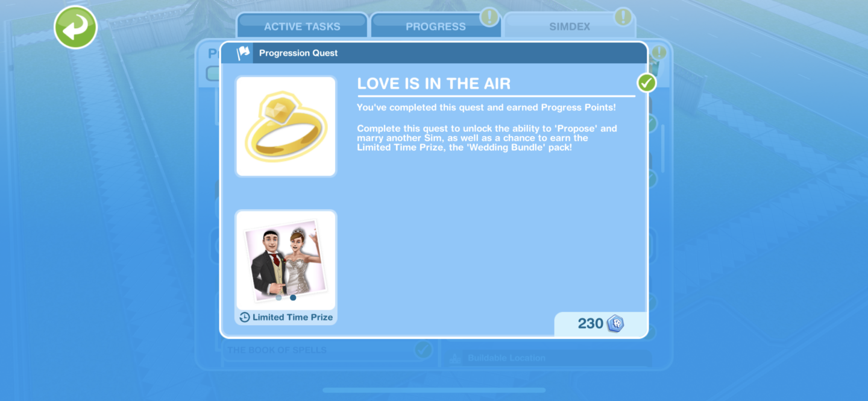Select the first prize carousel dot
This screenshot has height=401, width=868.
click(278, 297)
